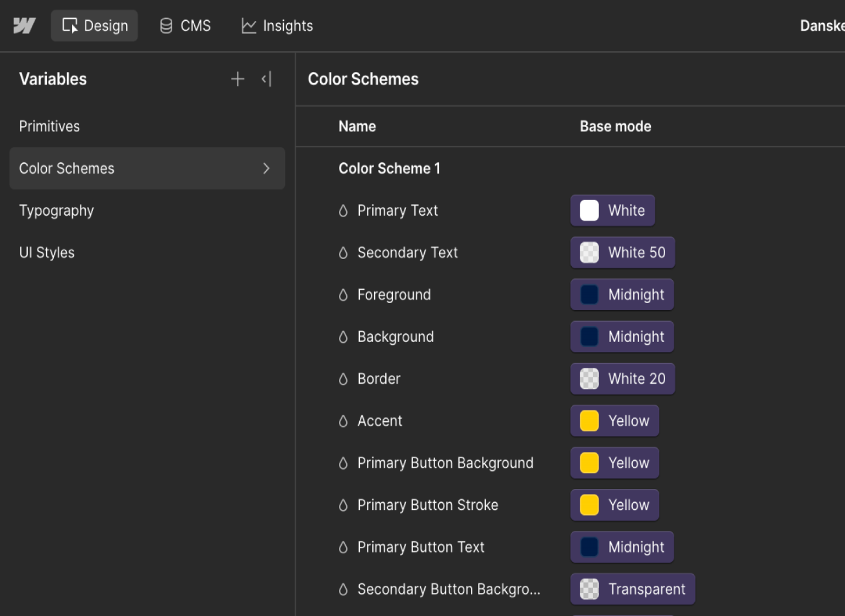845x616 pixels.
Task: Click the droplet icon beside Primary Text
Action: click(x=343, y=211)
